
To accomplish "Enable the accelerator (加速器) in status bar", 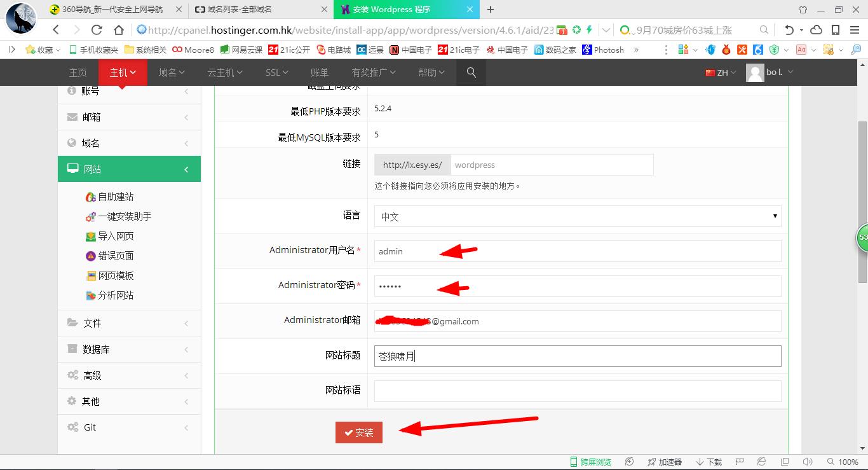I will click(x=663, y=462).
